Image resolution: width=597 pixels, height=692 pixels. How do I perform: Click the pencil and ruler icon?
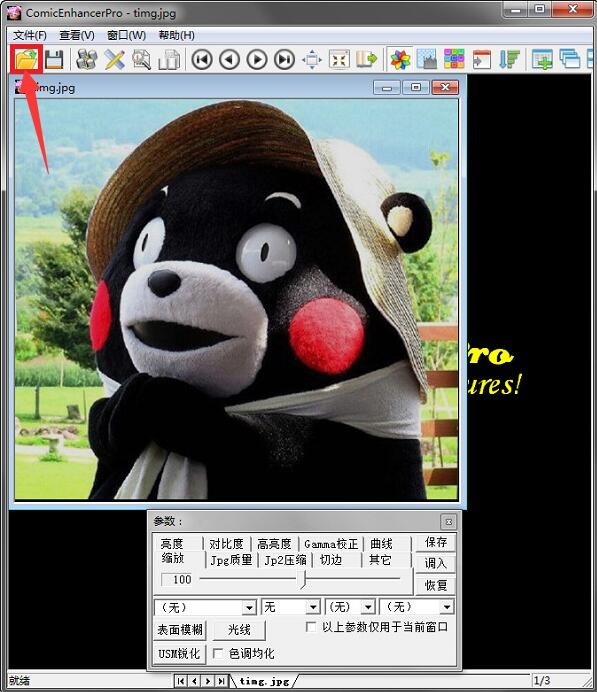pos(114,59)
